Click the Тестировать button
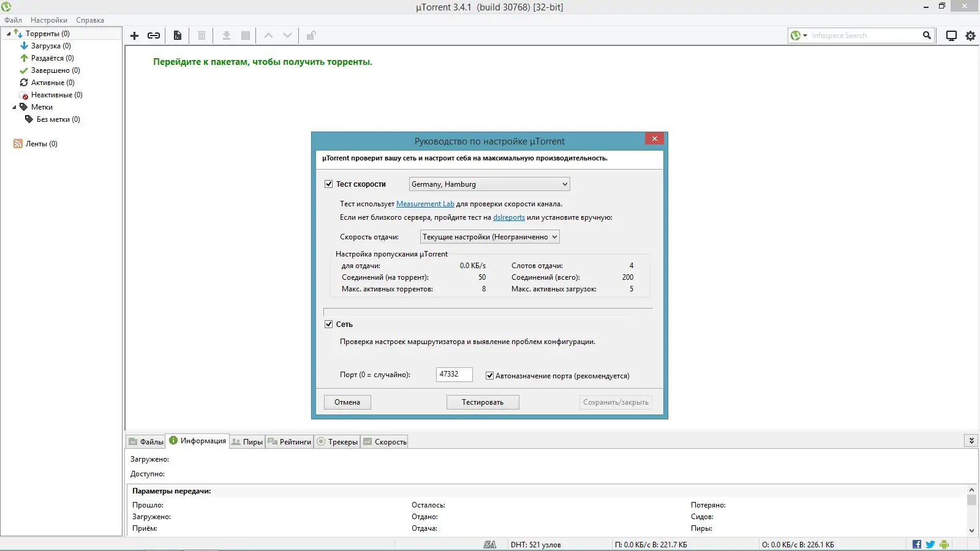Screen dimensions: 980x551 click(483, 402)
